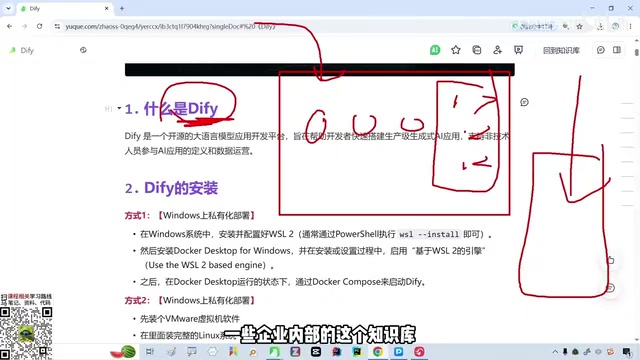Open the blue P taskbar app
Image resolution: width=640 pixels, height=360 pixels.
tap(398, 351)
